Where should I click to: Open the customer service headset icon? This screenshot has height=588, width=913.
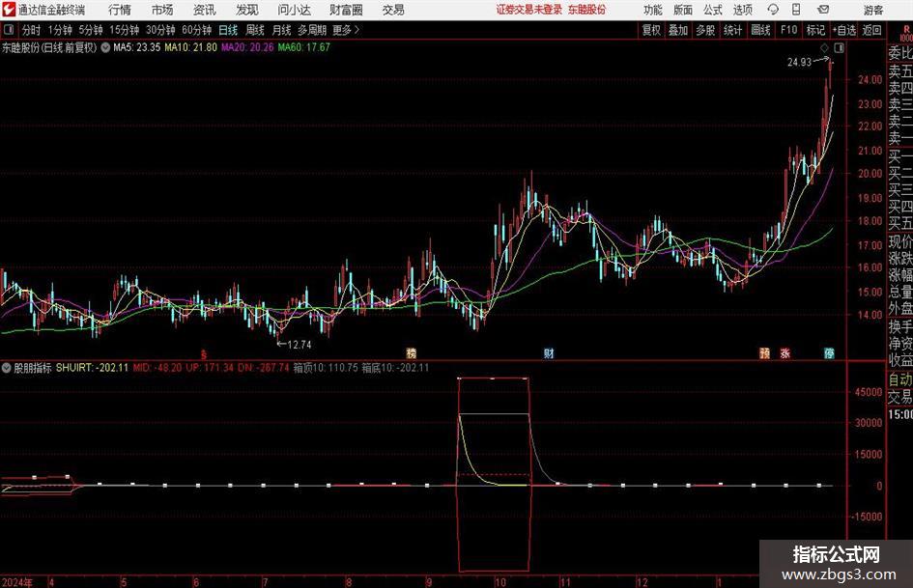[x=773, y=10]
